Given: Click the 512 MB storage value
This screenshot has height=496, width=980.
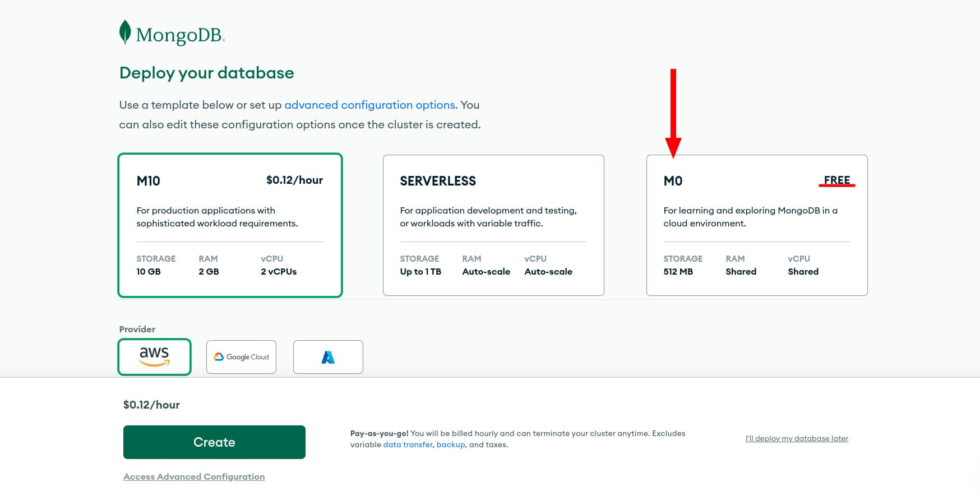Looking at the screenshot, I should click(678, 271).
